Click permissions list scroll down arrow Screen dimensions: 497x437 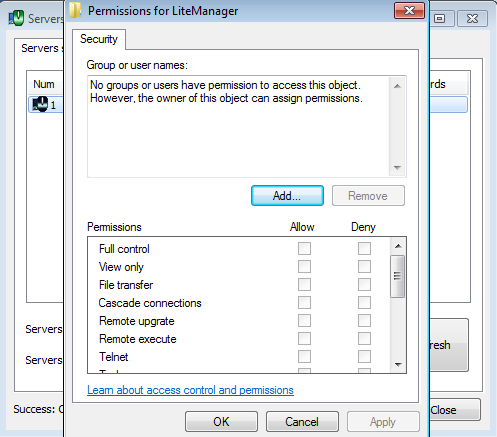click(x=398, y=365)
